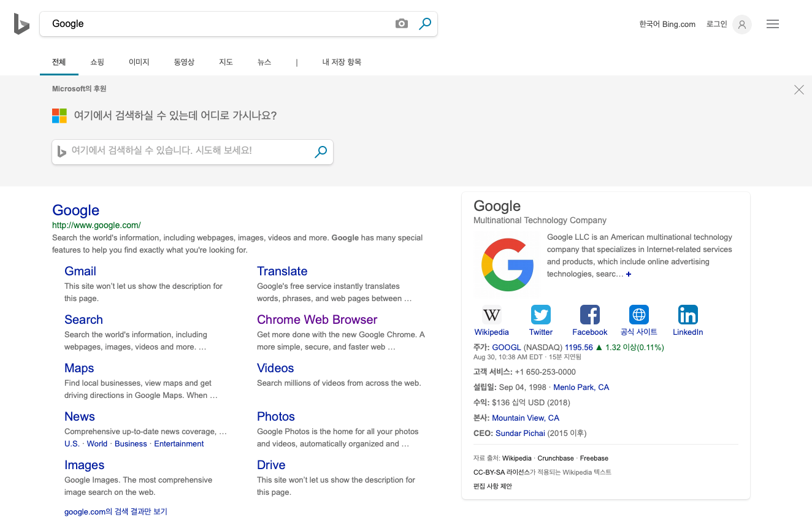Open the Translate sitelink
Screen dimensions: 812x528
tap(282, 271)
